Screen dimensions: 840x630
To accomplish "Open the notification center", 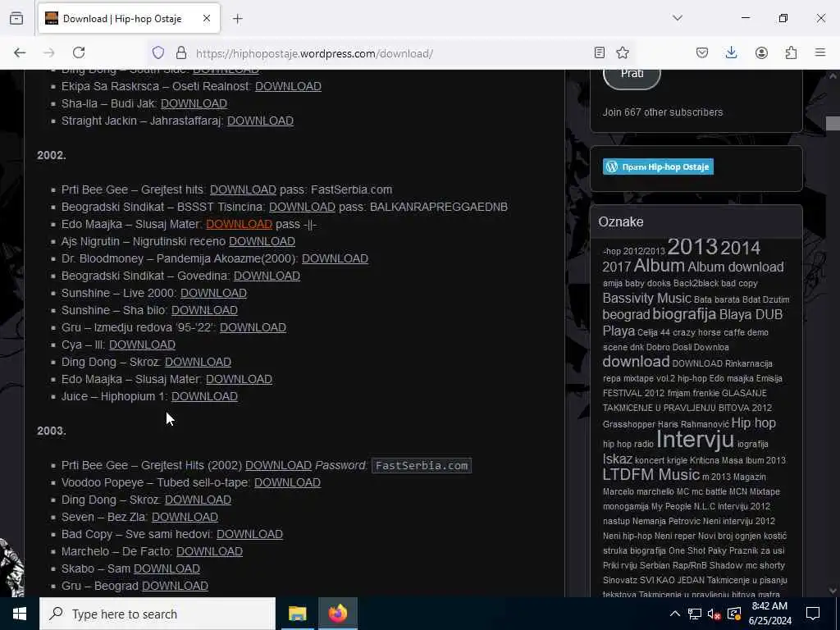I will point(813,614).
